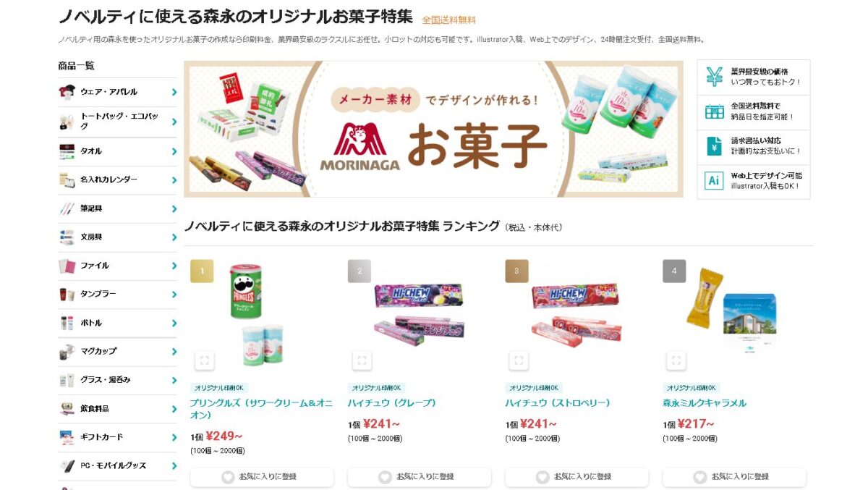Click the invoice payment document icon
868x490 pixels.
tap(714, 146)
